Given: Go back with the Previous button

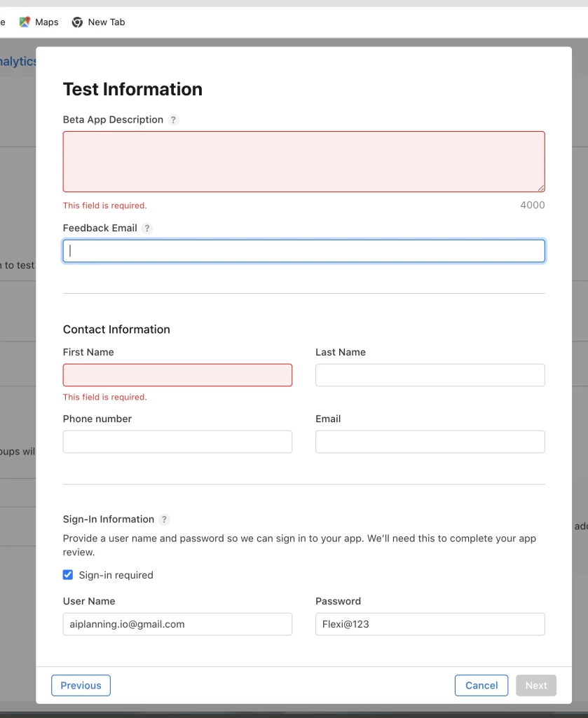Looking at the screenshot, I should tap(81, 686).
